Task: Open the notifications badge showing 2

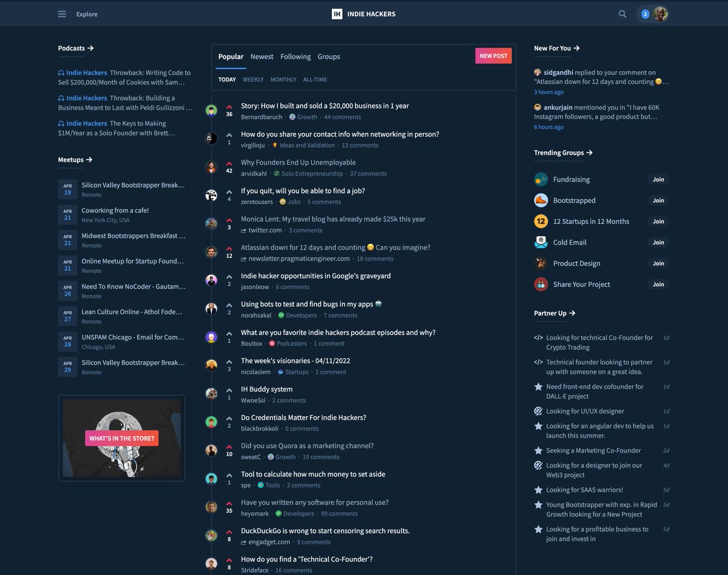Action: (x=645, y=14)
